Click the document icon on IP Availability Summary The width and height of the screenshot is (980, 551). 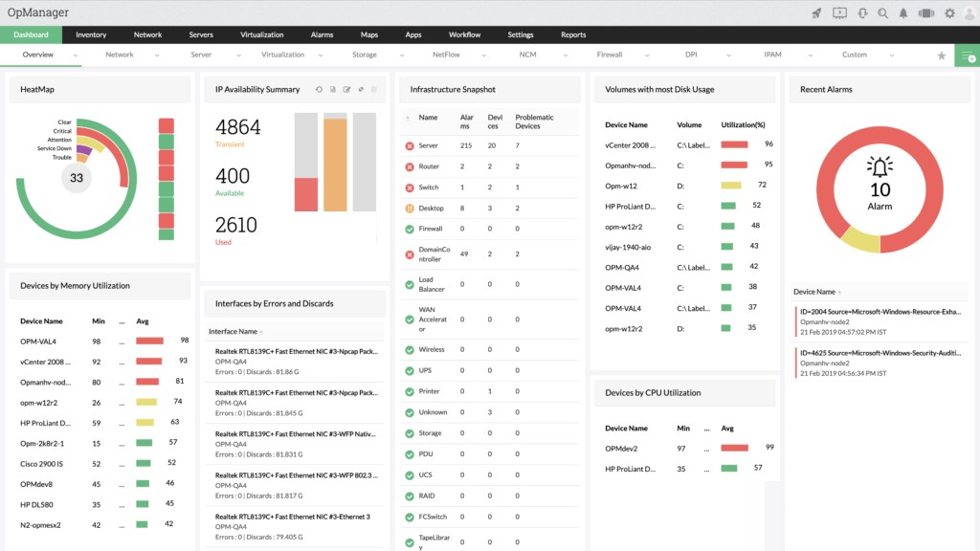click(332, 89)
